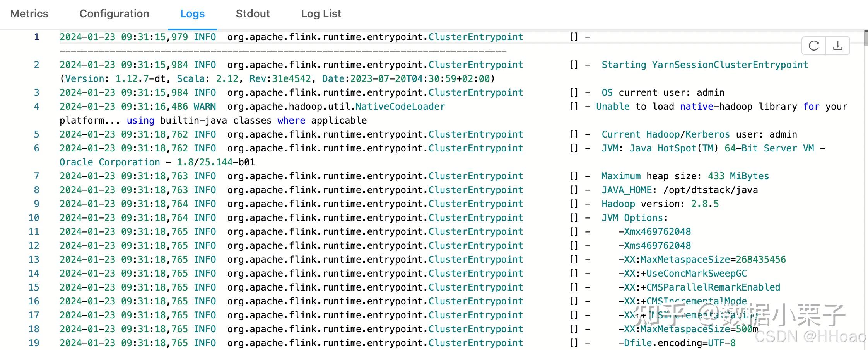Open the Stdout tab
Viewport: 868px width, 350px height.
pyautogui.click(x=253, y=14)
